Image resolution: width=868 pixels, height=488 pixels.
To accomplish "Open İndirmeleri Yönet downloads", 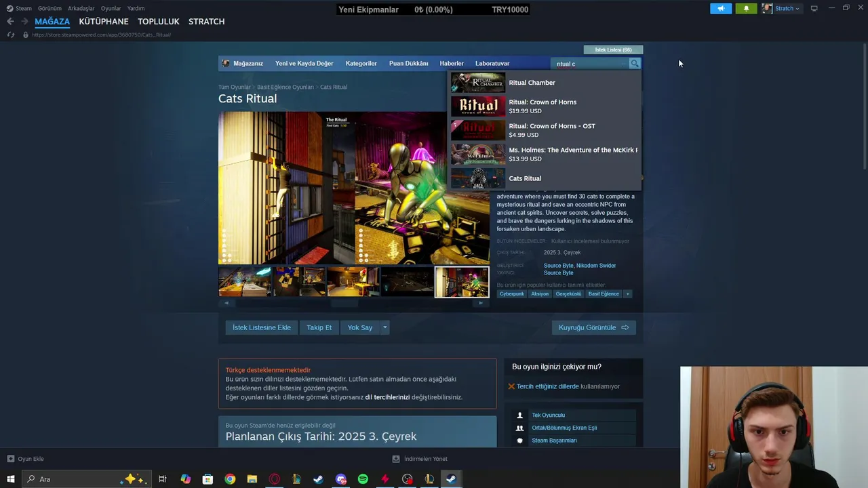I will (x=420, y=459).
